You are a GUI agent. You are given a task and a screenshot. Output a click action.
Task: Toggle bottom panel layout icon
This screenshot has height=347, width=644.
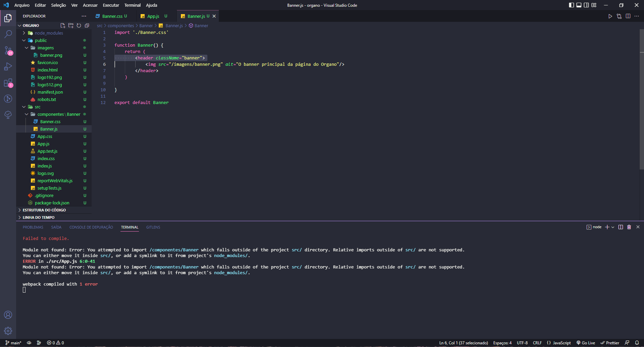coord(579,5)
